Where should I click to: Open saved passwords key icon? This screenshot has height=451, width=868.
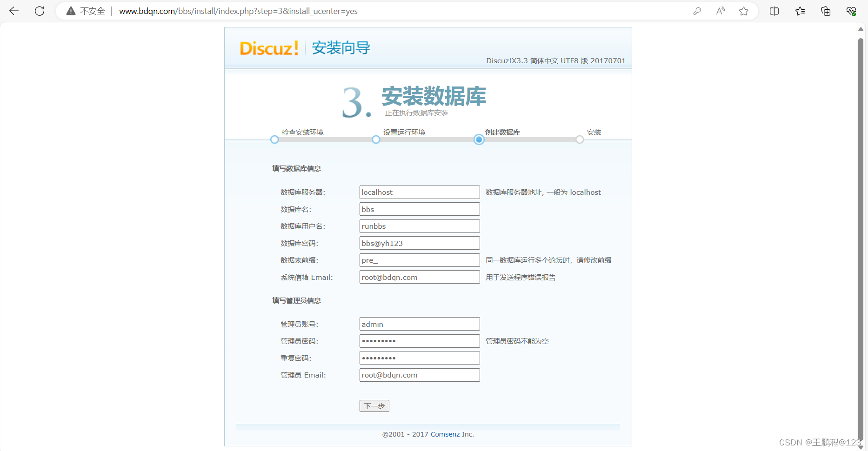(697, 11)
